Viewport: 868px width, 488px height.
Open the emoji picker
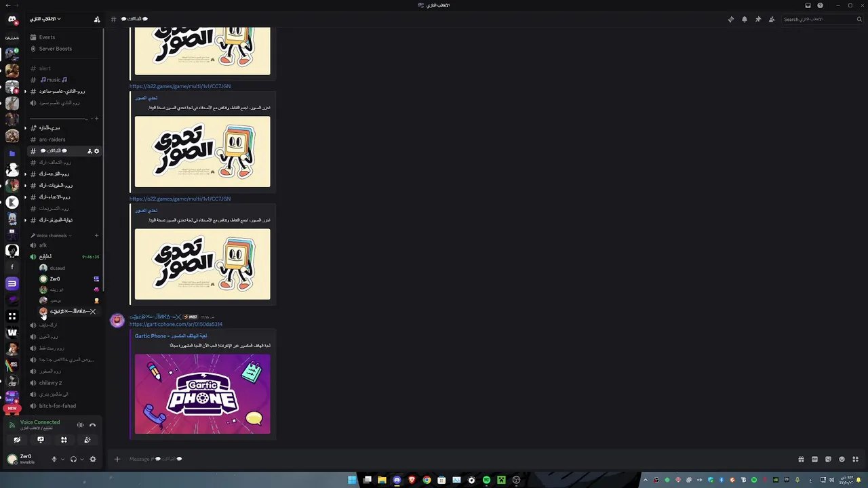tap(842, 459)
